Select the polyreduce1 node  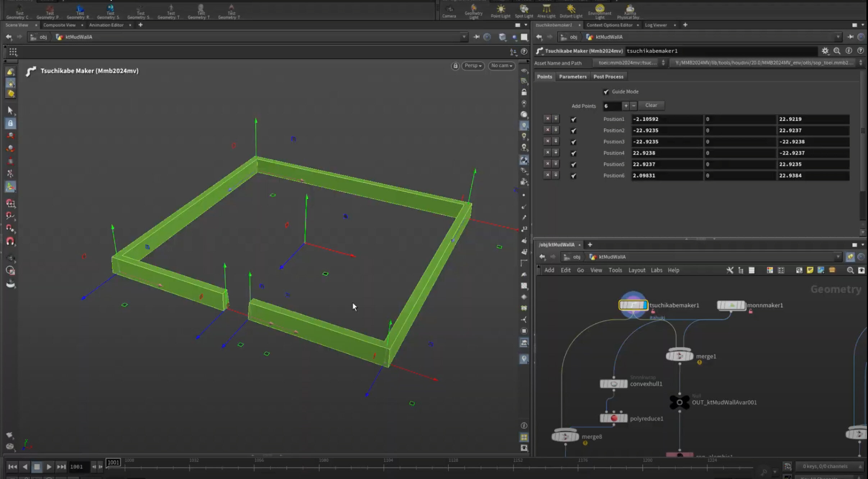(613, 418)
